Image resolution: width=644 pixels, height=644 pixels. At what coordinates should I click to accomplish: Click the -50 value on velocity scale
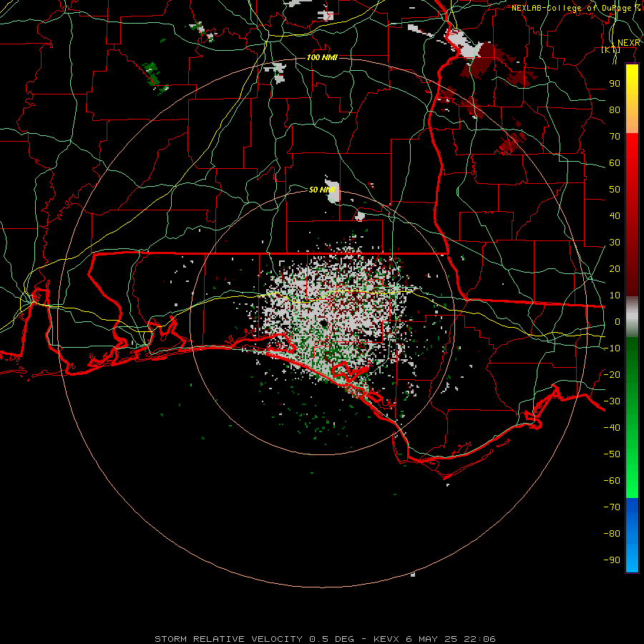click(612, 454)
